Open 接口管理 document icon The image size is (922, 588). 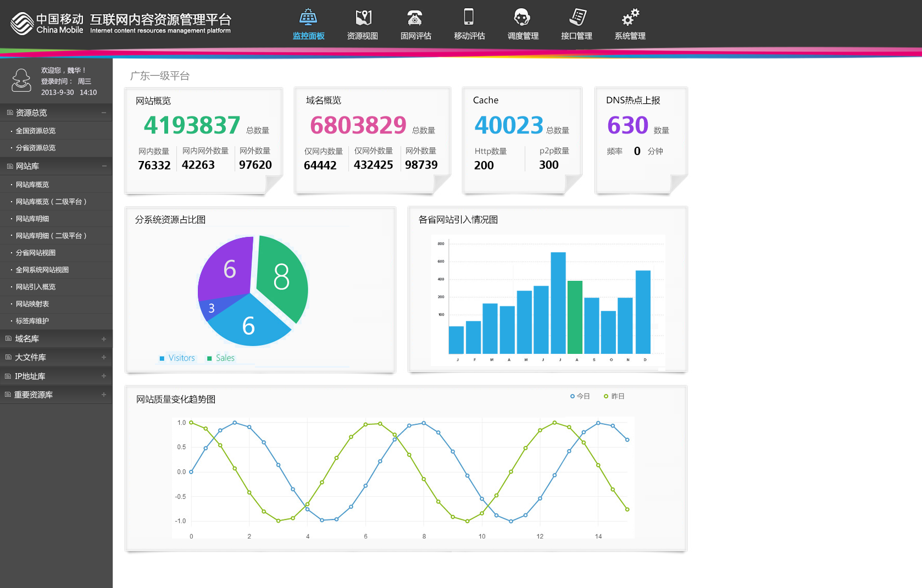click(576, 18)
